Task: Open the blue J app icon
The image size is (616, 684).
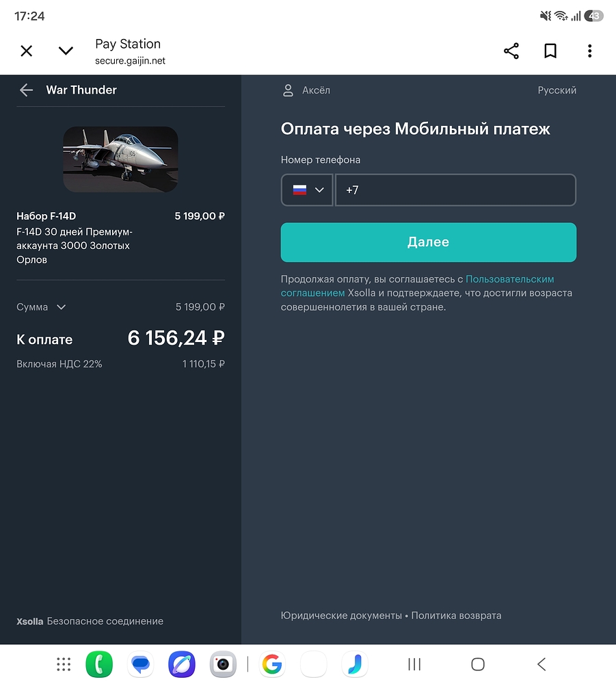Action: 355,664
